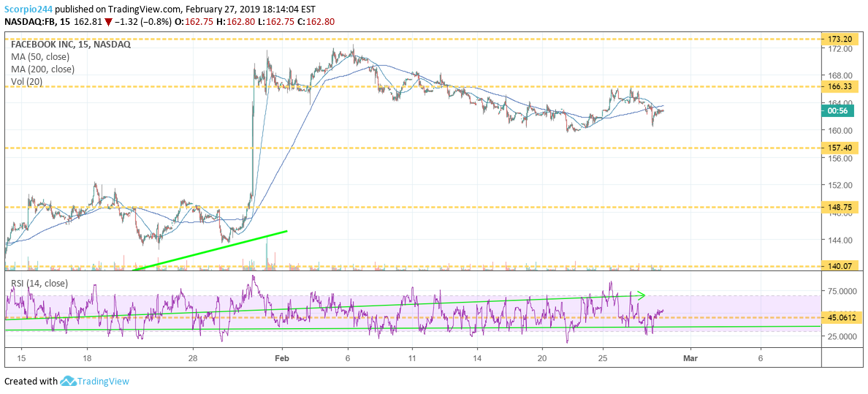Click the Vol (20) indicator label
This screenshot has width=868, height=394.
point(27,81)
